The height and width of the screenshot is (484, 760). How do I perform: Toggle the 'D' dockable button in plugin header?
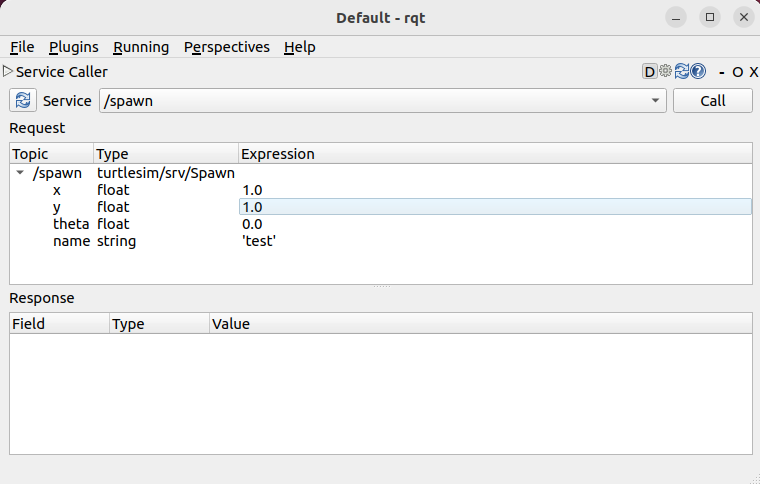click(x=649, y=72)
